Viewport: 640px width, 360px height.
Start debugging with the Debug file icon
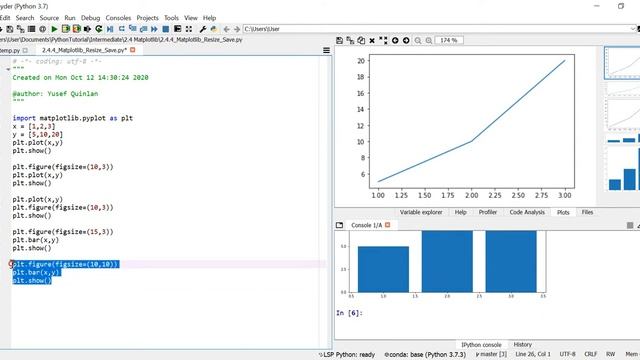[x=110, y=29]
